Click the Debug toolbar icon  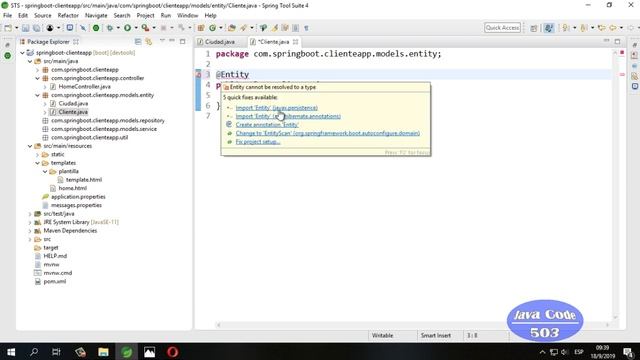pyautogui.click(x=110, y=28)
